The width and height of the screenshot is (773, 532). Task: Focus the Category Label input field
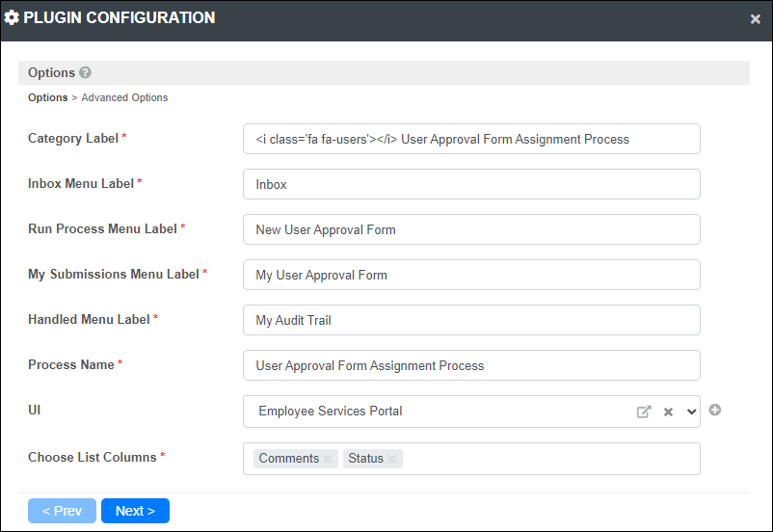point(471,139)
